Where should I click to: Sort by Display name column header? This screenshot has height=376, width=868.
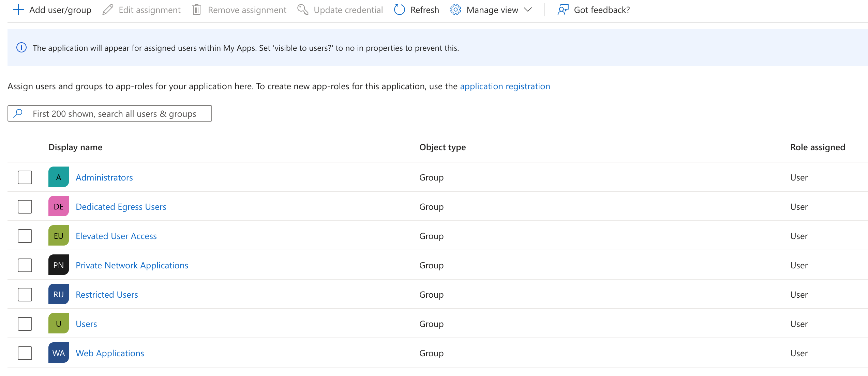[75, 147]
